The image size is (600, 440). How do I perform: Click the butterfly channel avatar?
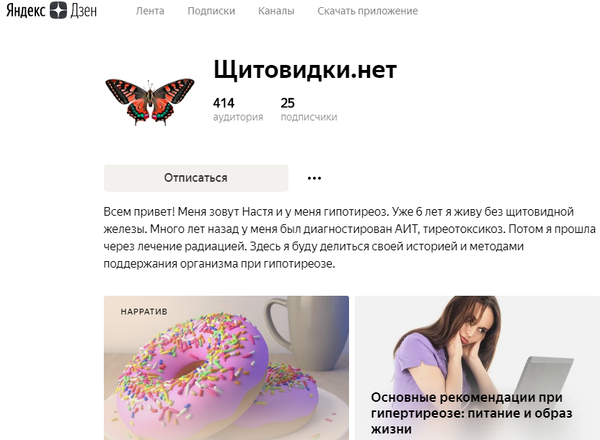[150, 102]
